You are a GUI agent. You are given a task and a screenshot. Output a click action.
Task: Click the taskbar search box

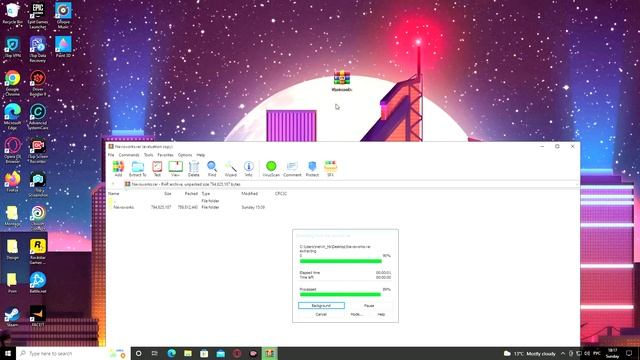[x=73, y=353]
